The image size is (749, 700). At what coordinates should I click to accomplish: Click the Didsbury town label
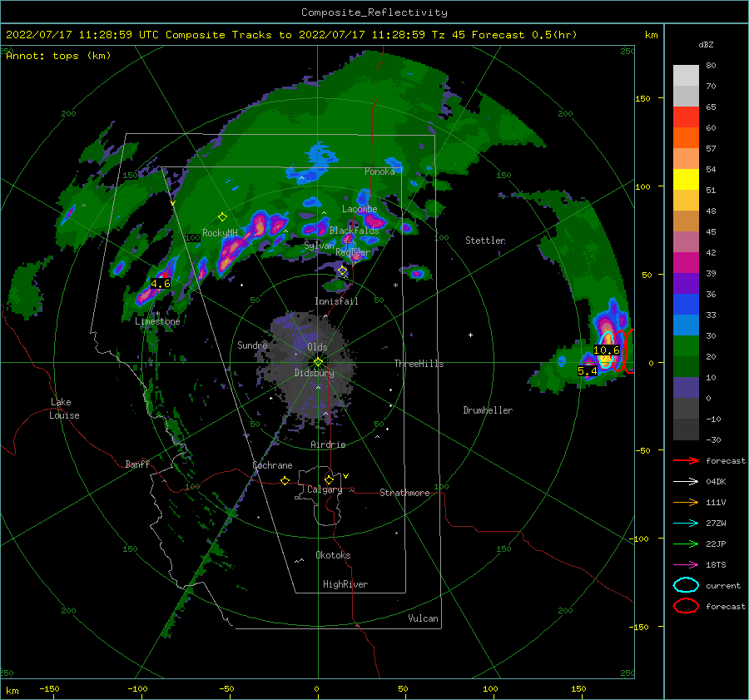(314, 373)
